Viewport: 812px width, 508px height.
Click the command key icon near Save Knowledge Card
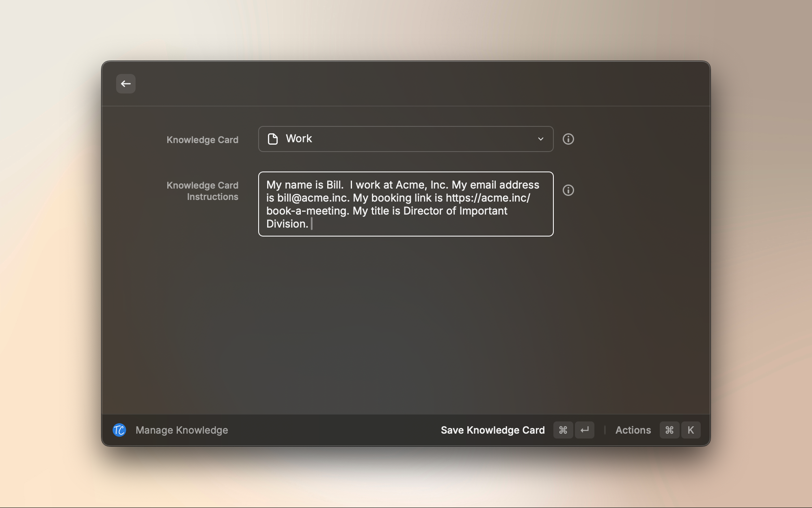coord(563,430)
